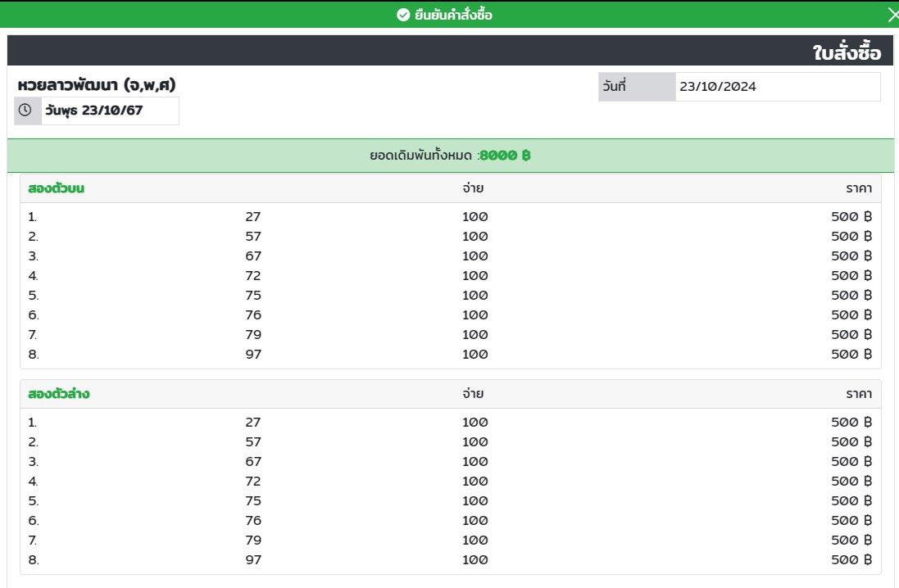Click the จ่าย column header in สองตัวล่าง
This screenshot has height=588, width=899.
[x=473, y=394]
